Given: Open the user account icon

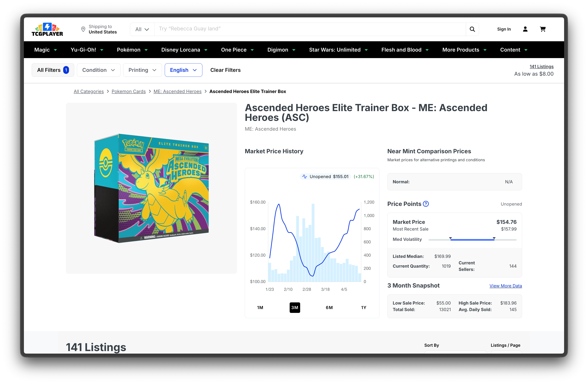Looking at the screenshot, I should [525, 29].
